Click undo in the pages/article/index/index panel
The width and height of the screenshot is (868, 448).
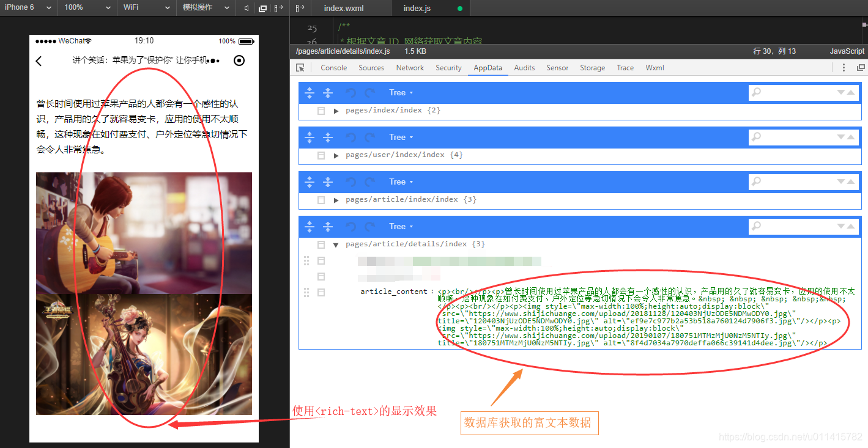(351, 182)
